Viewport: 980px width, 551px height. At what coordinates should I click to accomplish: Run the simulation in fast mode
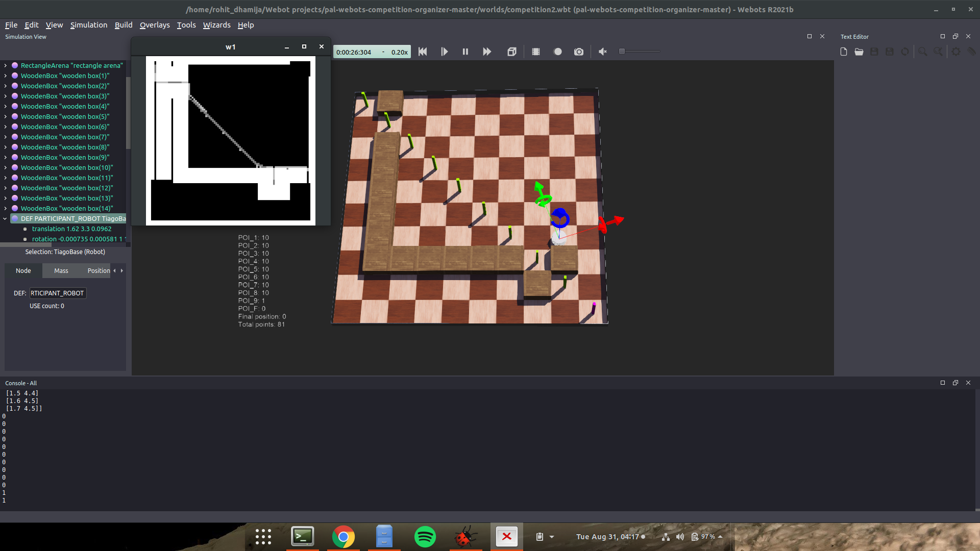487,52
